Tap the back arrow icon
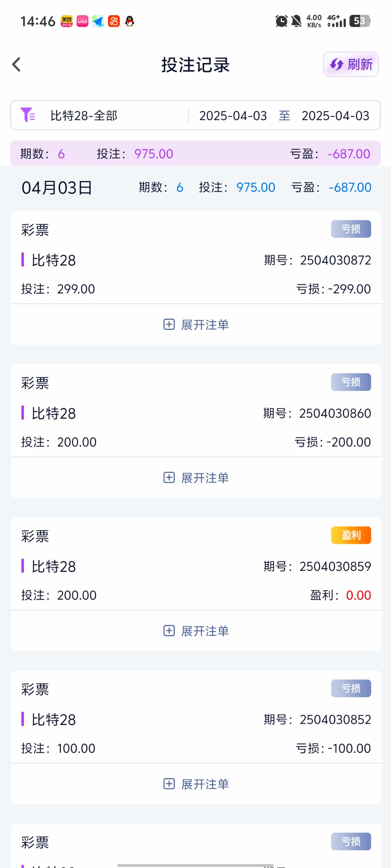391x868 pixels. click(x=17, y=65)
